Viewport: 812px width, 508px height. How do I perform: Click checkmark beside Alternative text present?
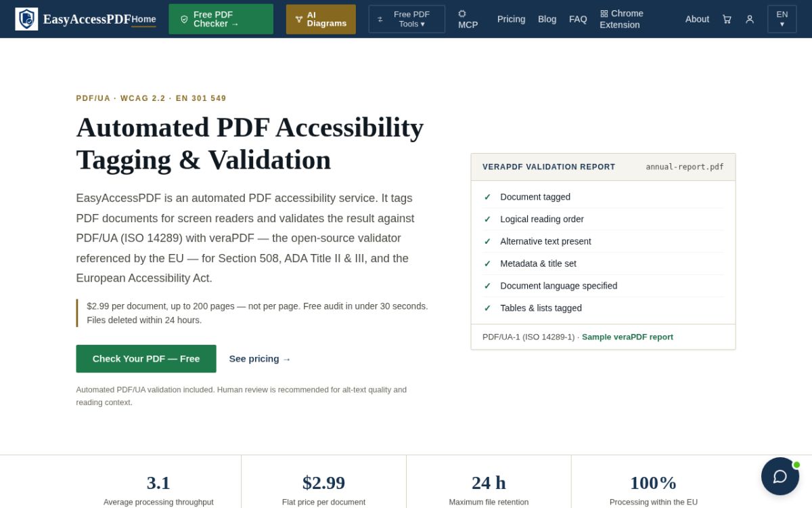(x=487, y=242)
